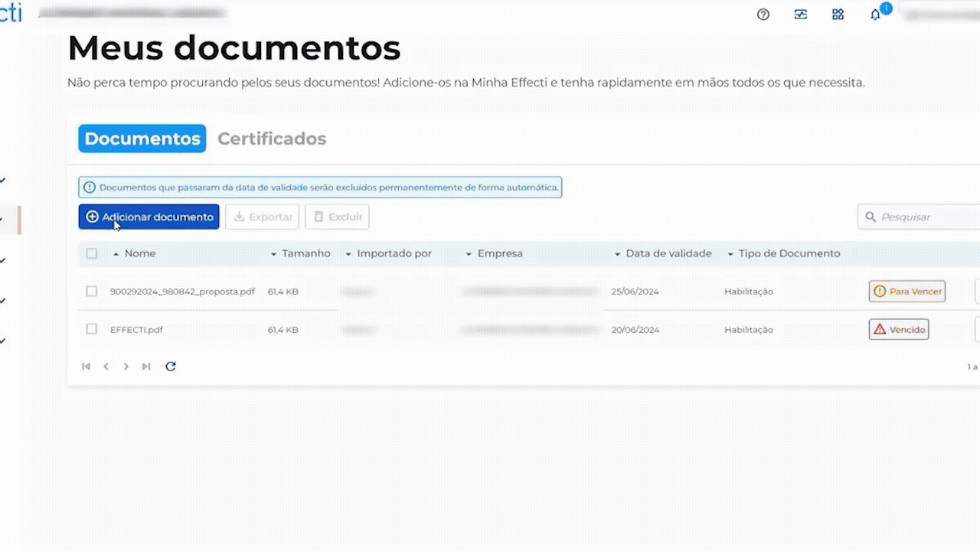This screenshot has width=980, height=551.
Task: Go to first page of documents
Action: pos(86,367)
